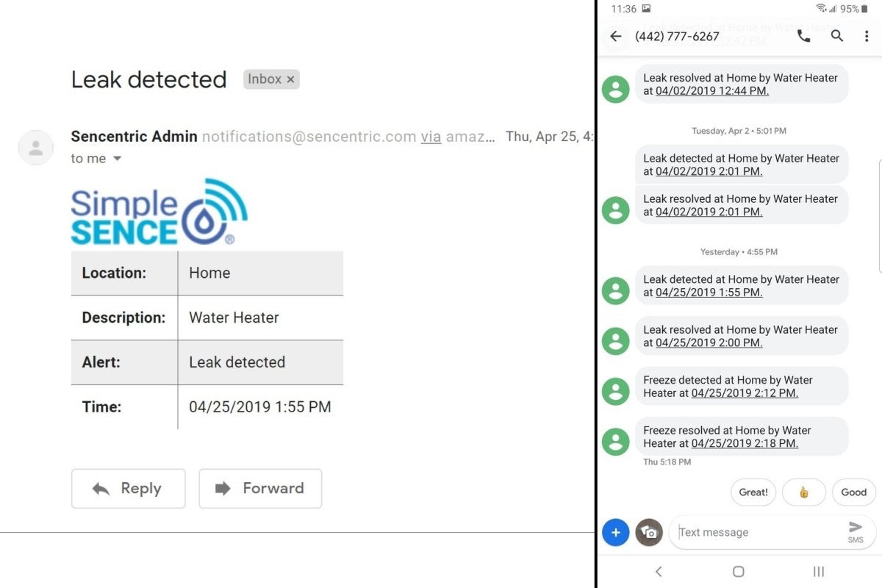The image size is (882, 588).
Task: Click the Forward button
Action: [x=260, y=488]
